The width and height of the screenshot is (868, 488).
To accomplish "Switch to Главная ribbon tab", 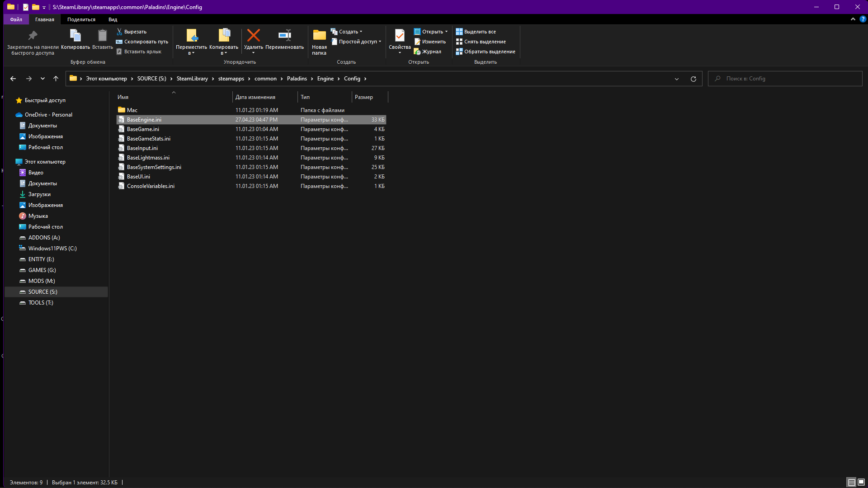I will (45, 19).
